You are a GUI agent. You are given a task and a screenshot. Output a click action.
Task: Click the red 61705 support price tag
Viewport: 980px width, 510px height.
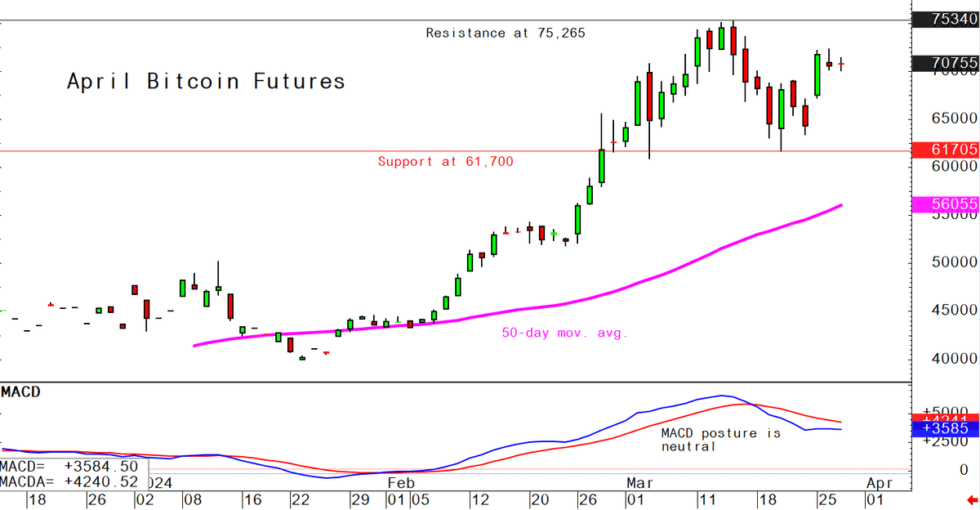click(946, 150)
